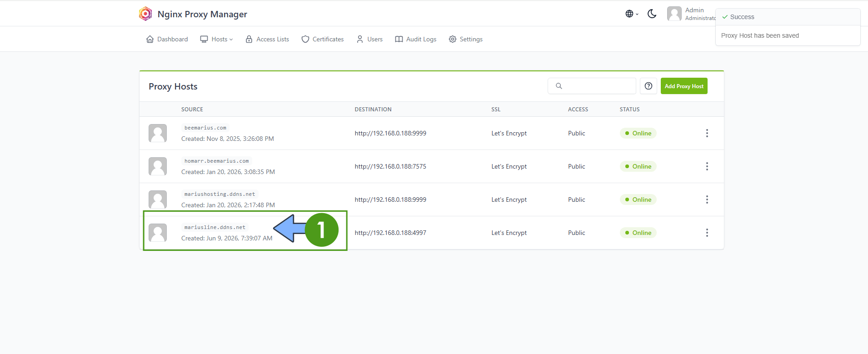Click Online status badge for mariusline.ddns.net
This screenshot has height=354, width=868.
click(638, 233)
